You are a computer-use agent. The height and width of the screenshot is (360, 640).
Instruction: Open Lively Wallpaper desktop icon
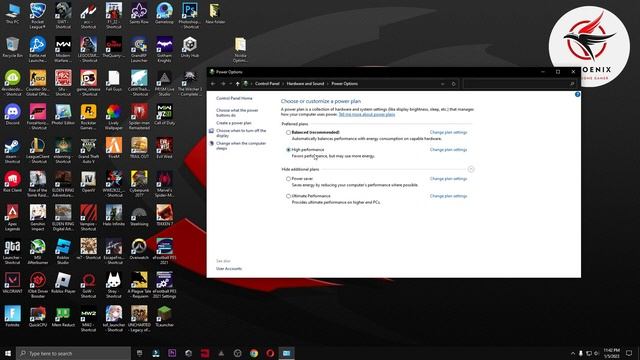pos(114,117)
